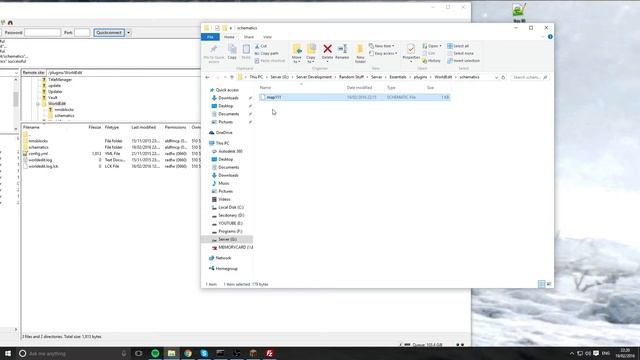Click Server (G:) in the breadcrumb path
The width and height of the screenshot is (640, 360).
[x=279, y=77]
